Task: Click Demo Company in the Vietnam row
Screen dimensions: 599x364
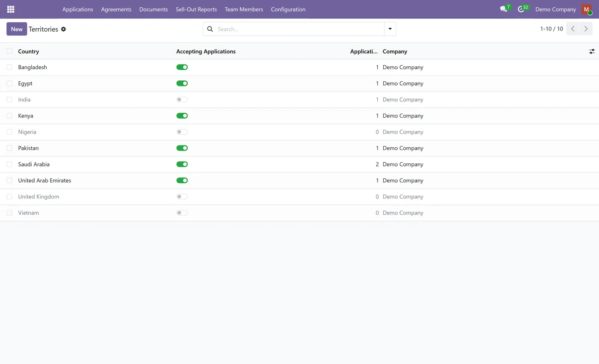Action: click(403, 213)
